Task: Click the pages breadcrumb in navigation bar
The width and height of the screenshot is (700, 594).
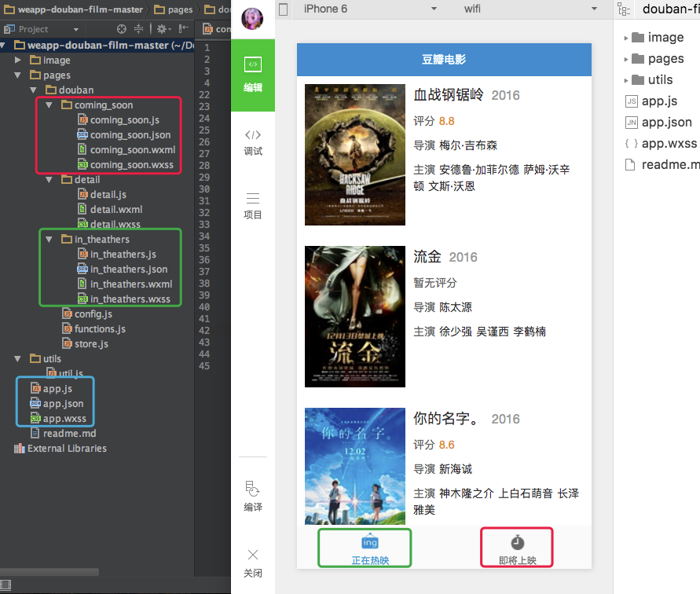Action: pos(173,9)
